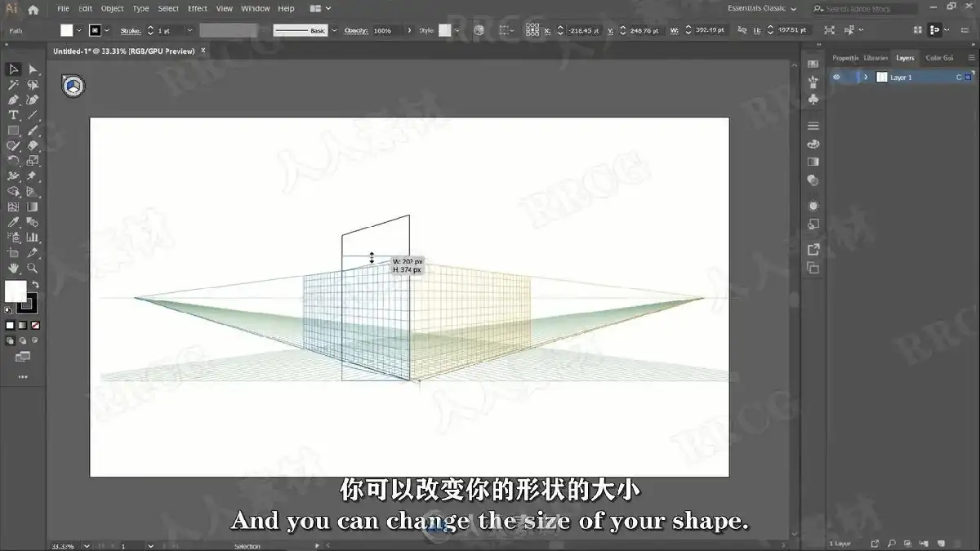The width and height of the screenshot is (980, 551).
Task: Click the Edit Toolbar three-dots button
Action: coord(23,377)
